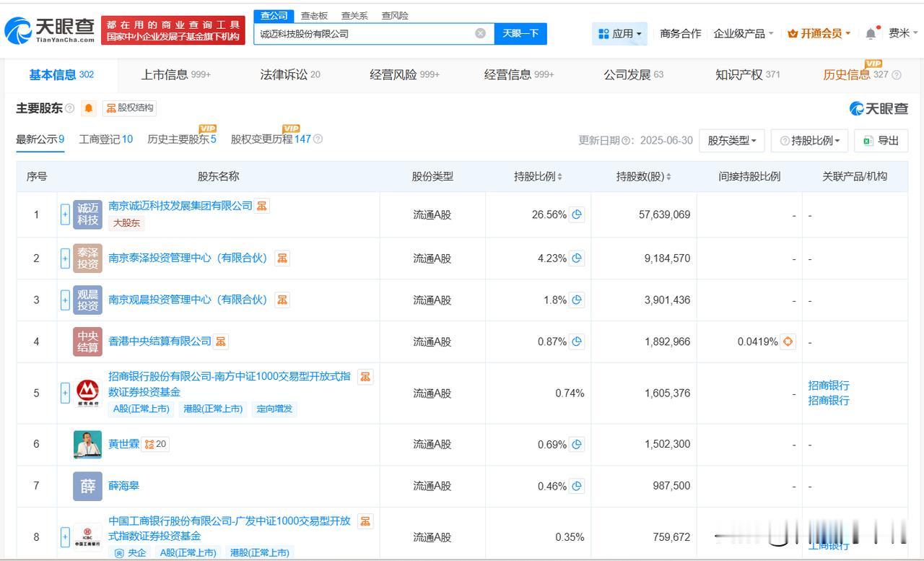The height and width of the screenshot is (561, 924).
Task: Clear search box with the X icon
Action: click(480, 33)
